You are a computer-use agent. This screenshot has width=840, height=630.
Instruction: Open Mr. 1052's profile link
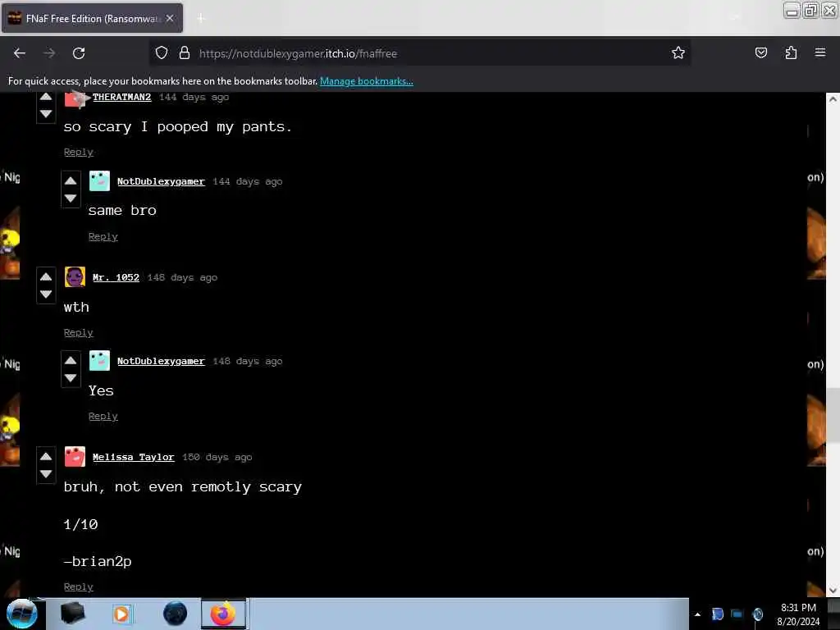[x=116, y=277]
